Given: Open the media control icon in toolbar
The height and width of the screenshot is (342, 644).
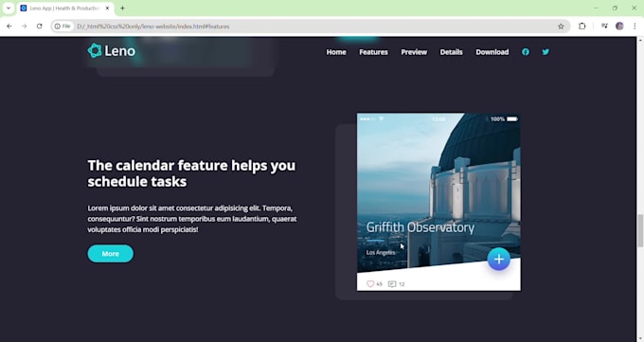Looking at the screenshot, I should pos(604,27).
